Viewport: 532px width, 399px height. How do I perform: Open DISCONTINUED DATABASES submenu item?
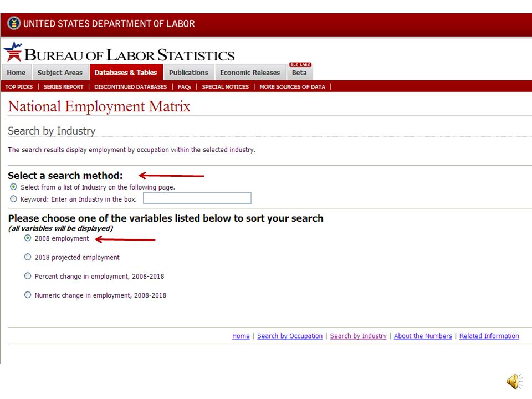tap(131, 87)
